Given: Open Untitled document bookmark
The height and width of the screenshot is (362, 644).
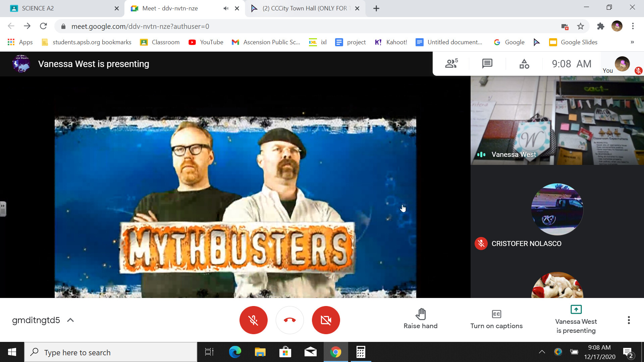Looking at the screenshot, I should coord(449,42).
